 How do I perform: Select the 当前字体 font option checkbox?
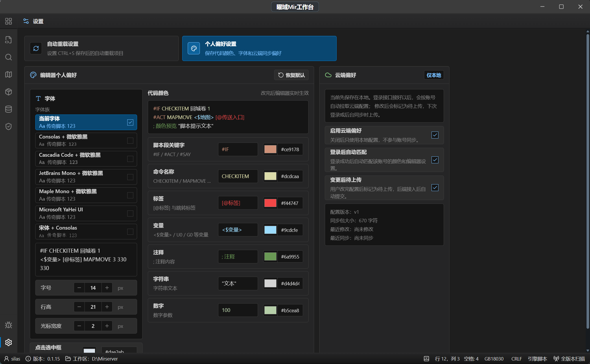(130, 122)
